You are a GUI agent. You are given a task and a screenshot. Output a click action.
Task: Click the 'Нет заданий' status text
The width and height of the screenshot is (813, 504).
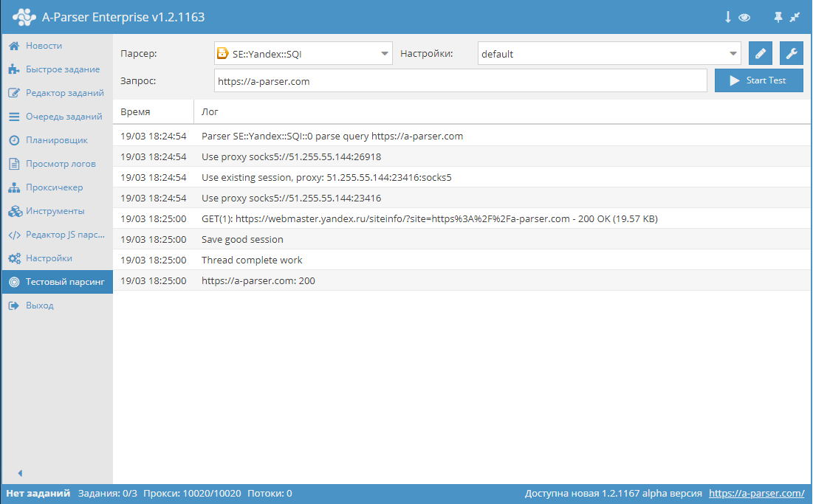(38, 494)
